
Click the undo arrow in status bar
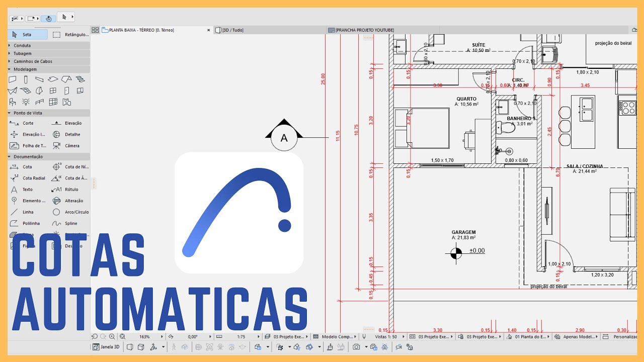(95, 336)
